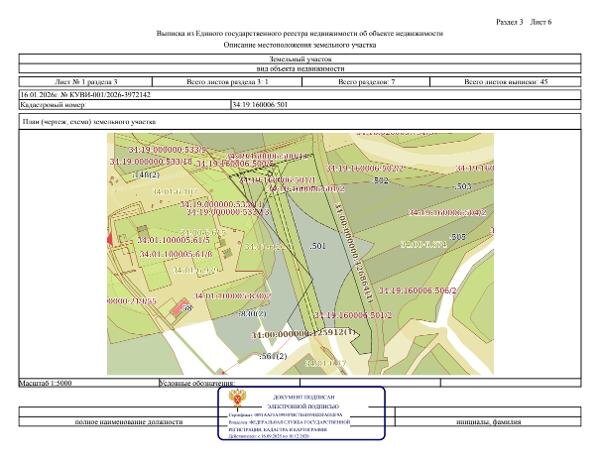Click the map label '34:19:000000:533/18'
600x464 pixels.
pos(151,162)
